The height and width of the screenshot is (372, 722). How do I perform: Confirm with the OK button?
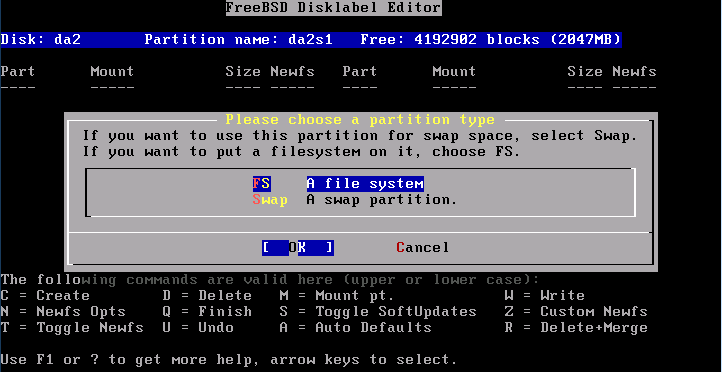coord(297,248)
